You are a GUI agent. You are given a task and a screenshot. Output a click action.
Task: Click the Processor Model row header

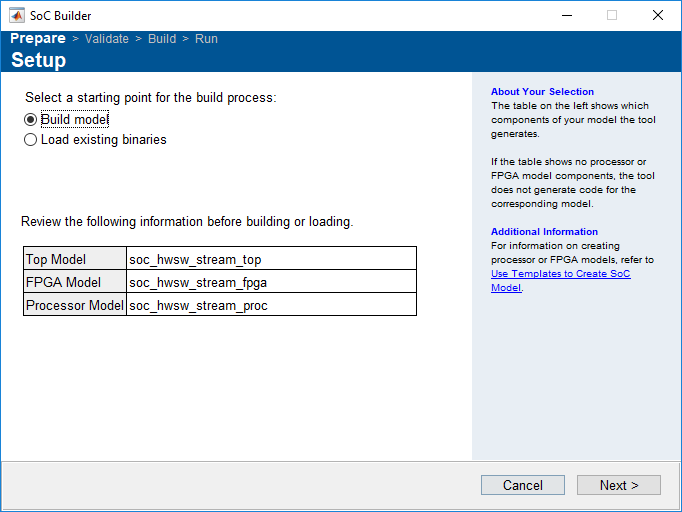pos(75,305)
